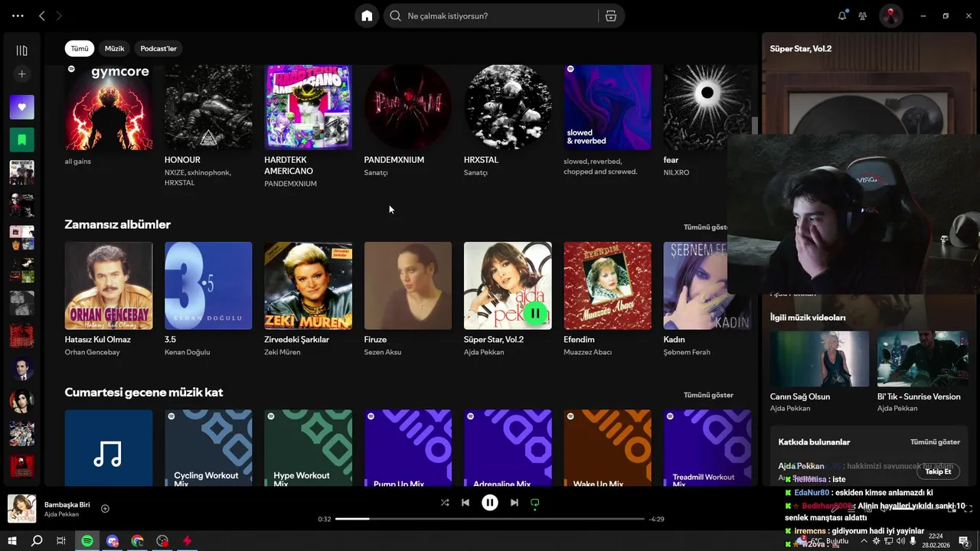Open Ajda Pekkan artist link in player bar
This screenshot has height=551, width=980.
pos(61,514)
